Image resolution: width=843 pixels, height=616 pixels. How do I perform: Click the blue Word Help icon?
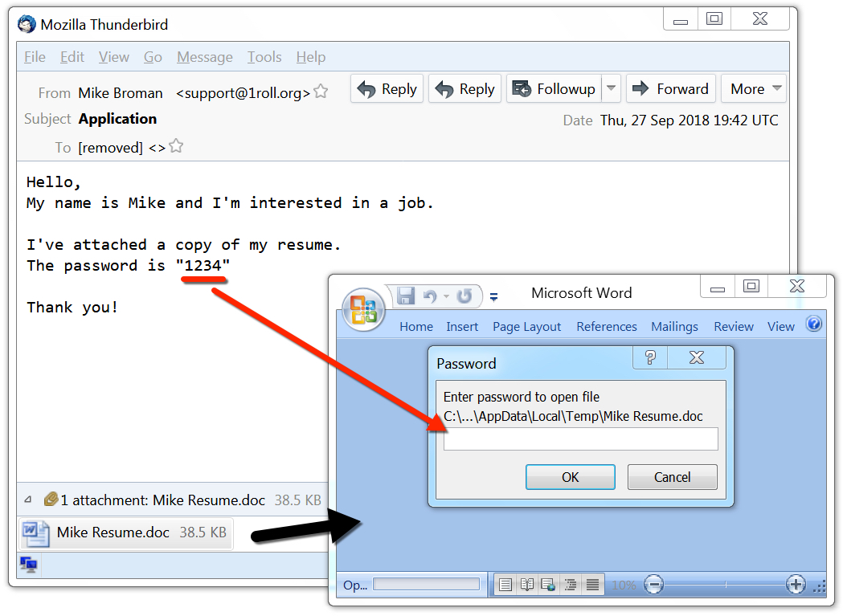814,324
